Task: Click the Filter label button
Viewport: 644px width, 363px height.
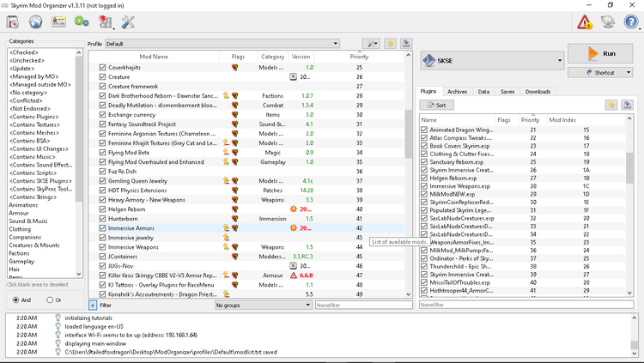Action: (106, 306)
